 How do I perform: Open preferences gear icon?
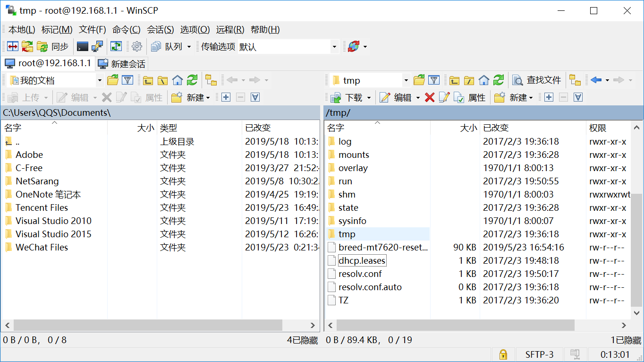tap(137, 46)
